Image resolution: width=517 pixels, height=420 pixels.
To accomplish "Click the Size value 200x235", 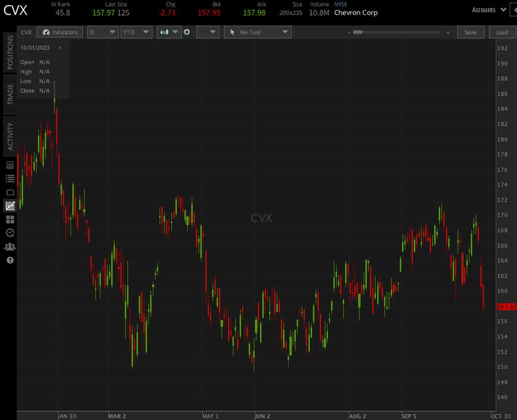I will (291, 13).
